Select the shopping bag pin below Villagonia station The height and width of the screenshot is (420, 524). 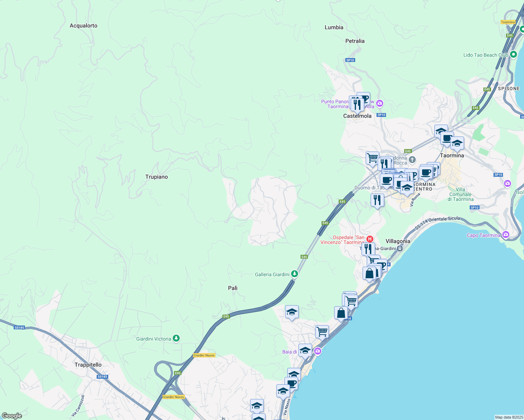tap(369, 274)
